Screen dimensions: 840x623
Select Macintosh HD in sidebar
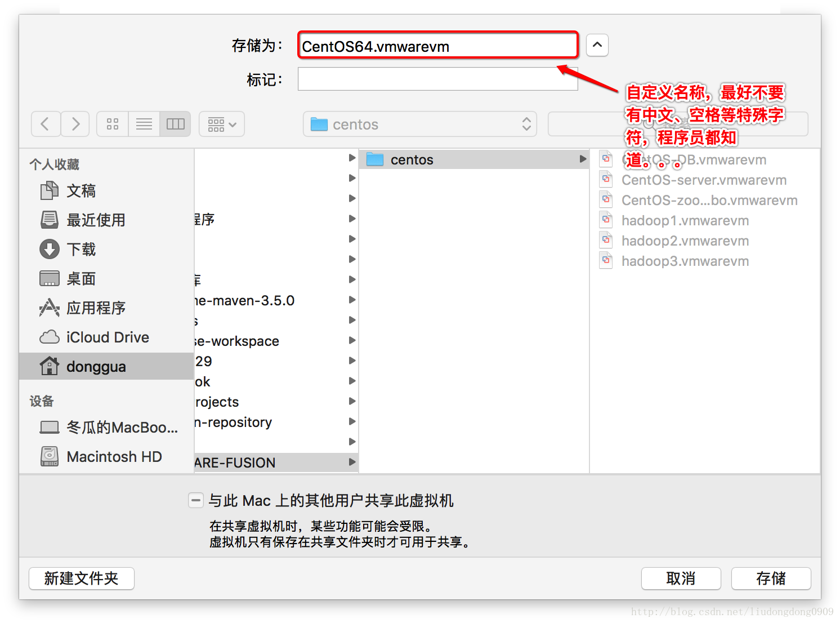[x=106, y=456]
